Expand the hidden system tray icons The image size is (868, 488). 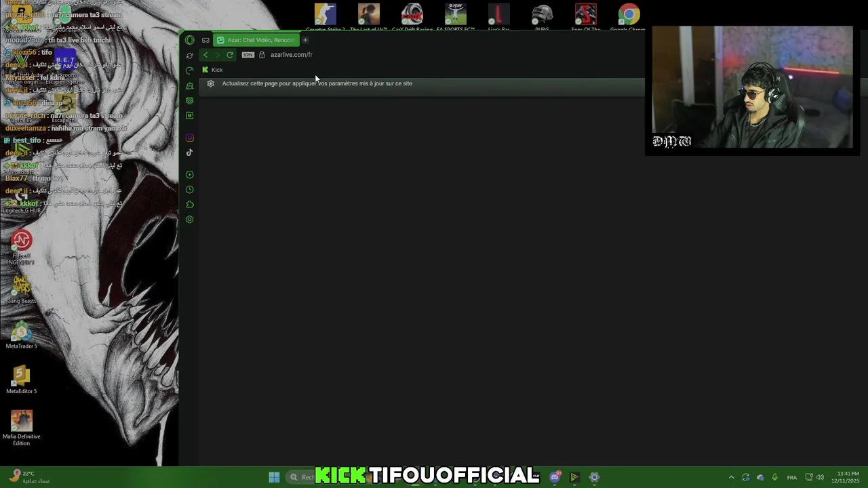[x=731, y=477]
